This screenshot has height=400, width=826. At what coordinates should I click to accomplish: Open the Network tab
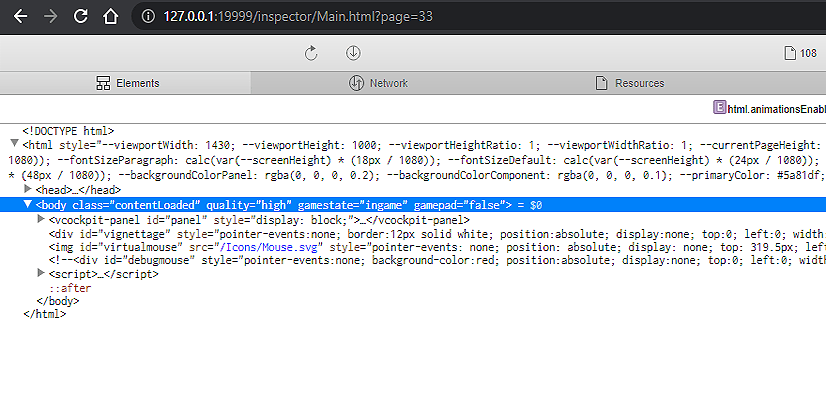click(378, 83)
